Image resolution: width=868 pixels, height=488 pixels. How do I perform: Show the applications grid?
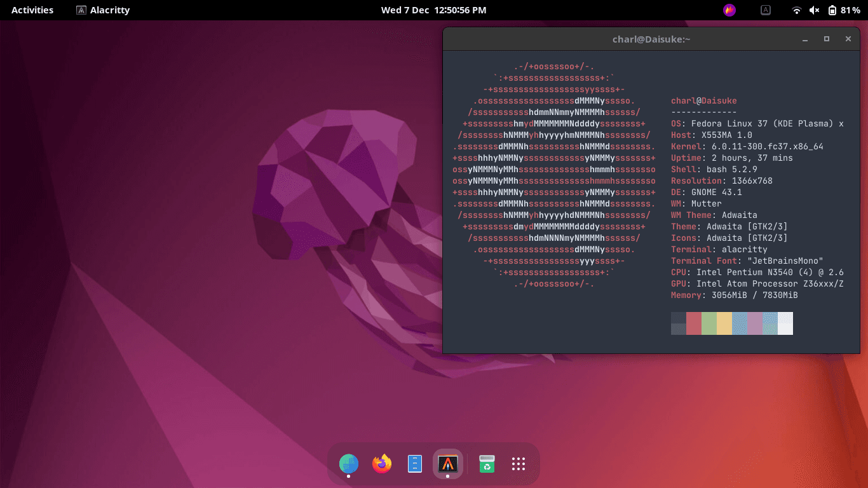point(519,464)
